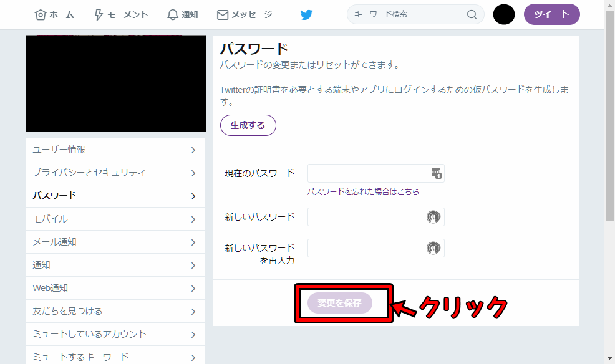Image resolution: width=615 pixels, height=364 pixels.
Task: Open Moments via the lightning bolt icon
Action: pyautogui.click(x=98, y=14)
